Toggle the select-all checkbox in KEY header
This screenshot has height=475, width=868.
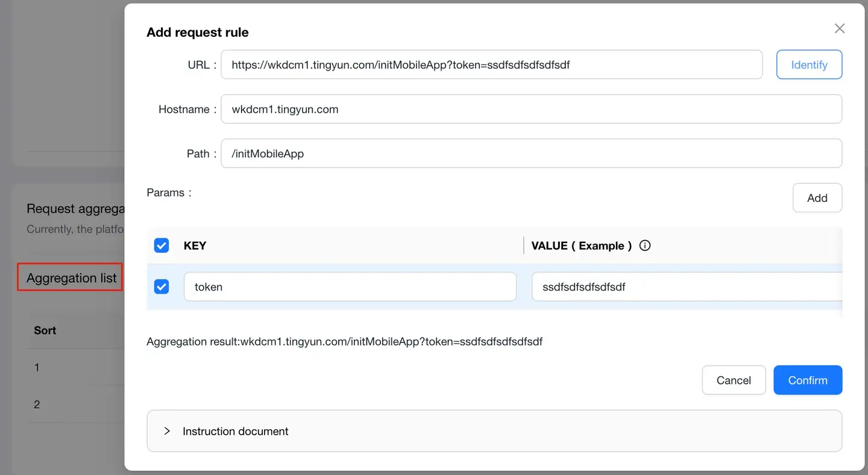(x=162, y=245)
